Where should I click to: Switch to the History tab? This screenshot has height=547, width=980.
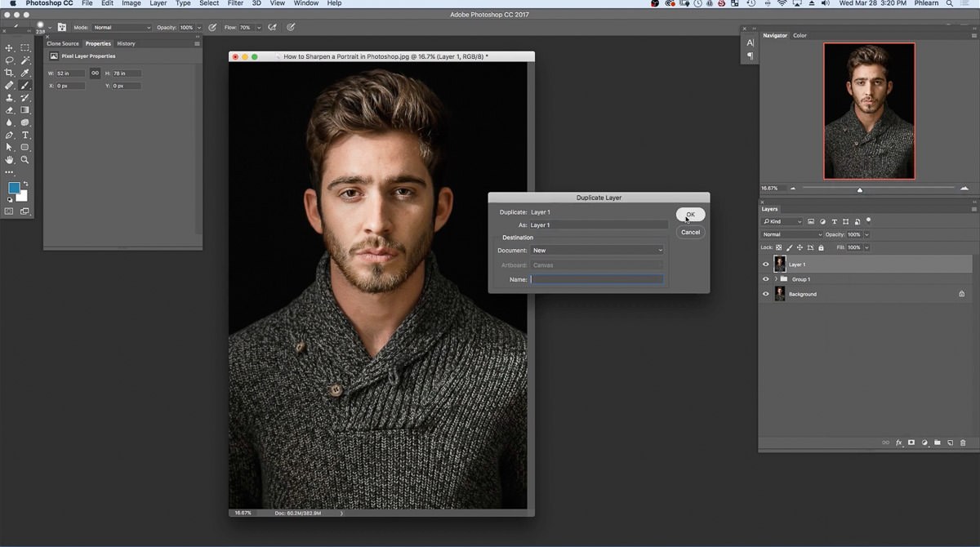[x=126, y=43]
